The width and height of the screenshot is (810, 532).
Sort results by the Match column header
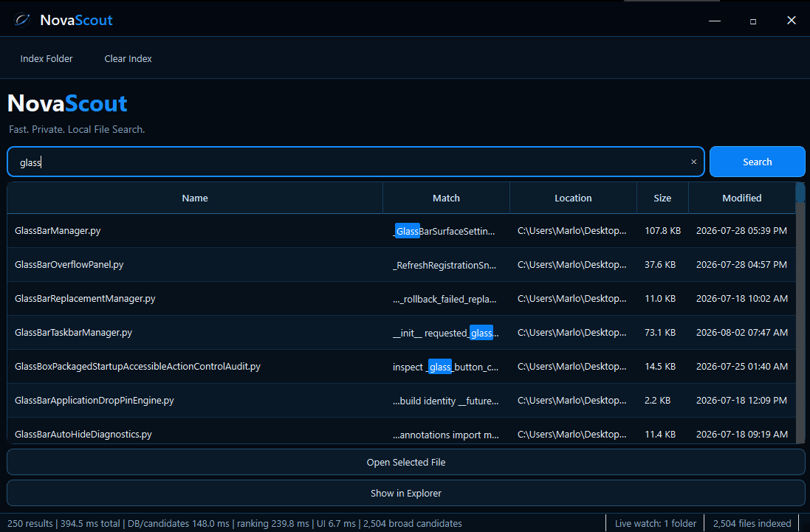tap(446, 198)
